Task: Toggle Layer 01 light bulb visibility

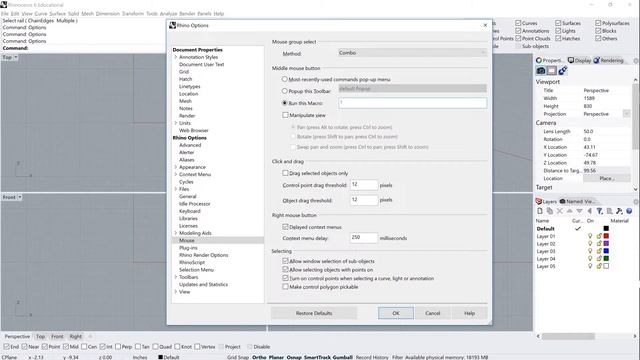Action: click(x=590, y=236)
